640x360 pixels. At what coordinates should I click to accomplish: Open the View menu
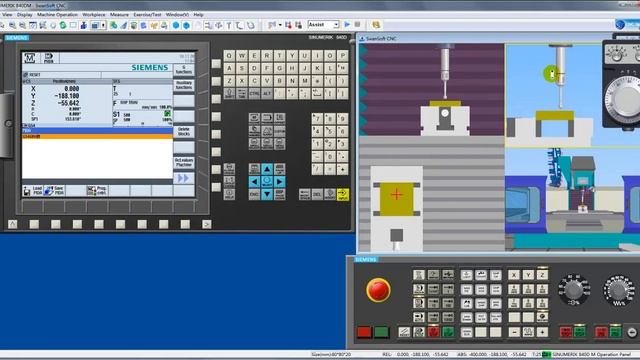(7, 15)
